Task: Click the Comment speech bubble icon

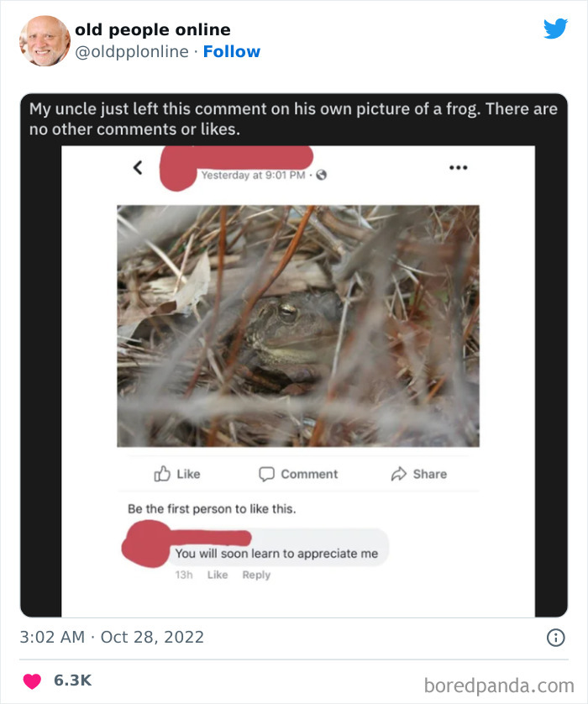Action: [267, 474]
